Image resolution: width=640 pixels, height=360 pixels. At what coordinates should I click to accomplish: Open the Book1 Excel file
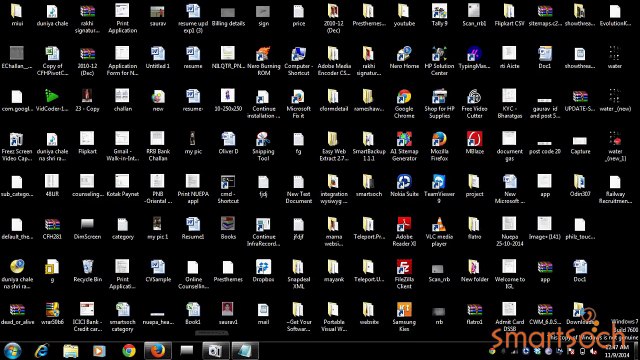193,313
